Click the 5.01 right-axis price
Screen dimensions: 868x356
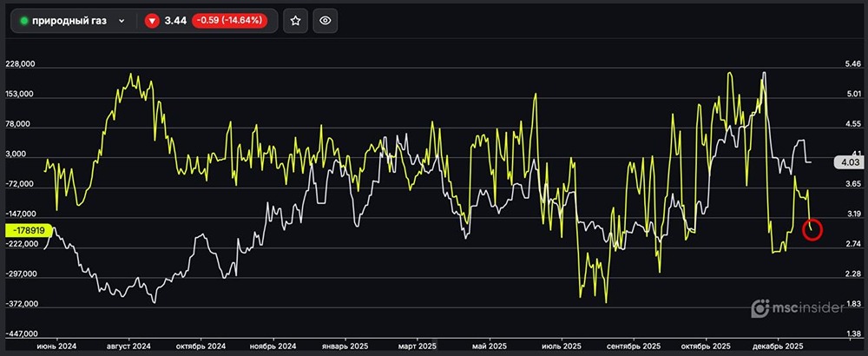853,94
